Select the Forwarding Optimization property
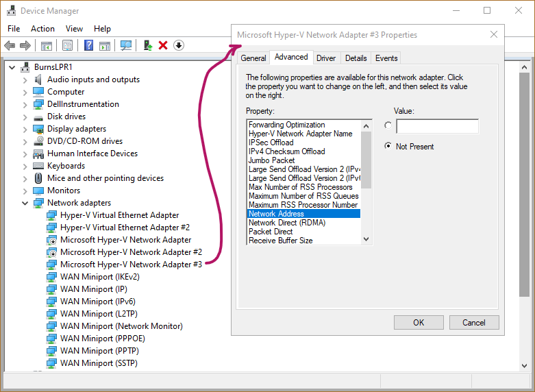 click(x=286, y=125)
